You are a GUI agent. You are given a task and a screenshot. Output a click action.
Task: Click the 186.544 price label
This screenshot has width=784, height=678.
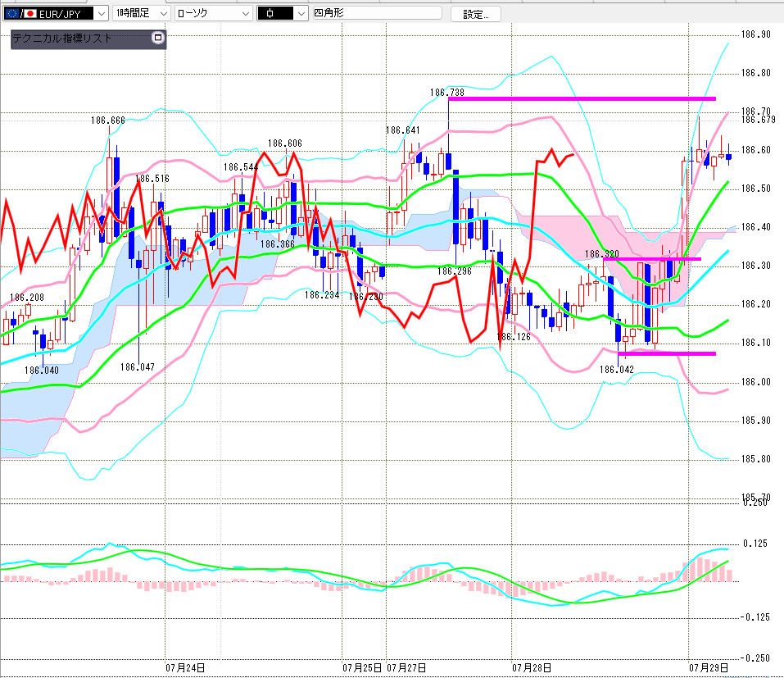click(241, 167)
